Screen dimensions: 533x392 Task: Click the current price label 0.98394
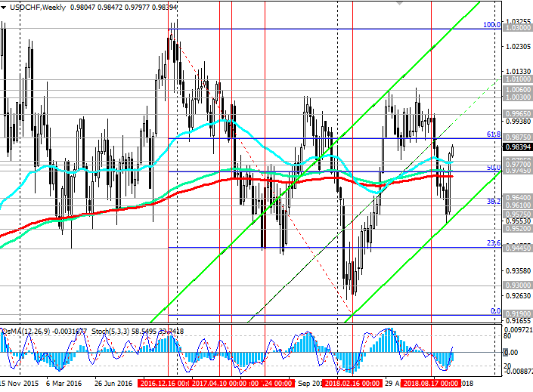pos(517,147)
